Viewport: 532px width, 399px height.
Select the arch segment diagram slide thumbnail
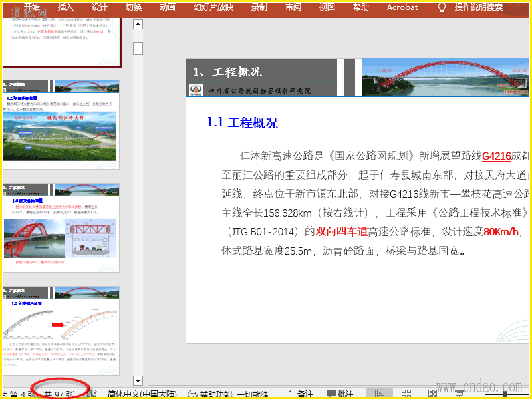(61, 331)
